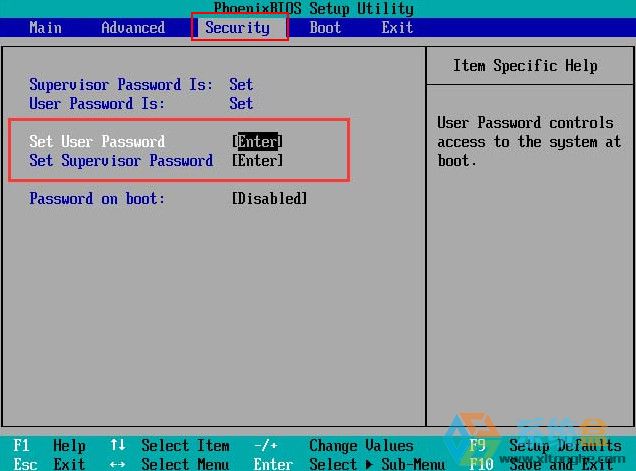Select Set User Password option

(x=97, y=142)
